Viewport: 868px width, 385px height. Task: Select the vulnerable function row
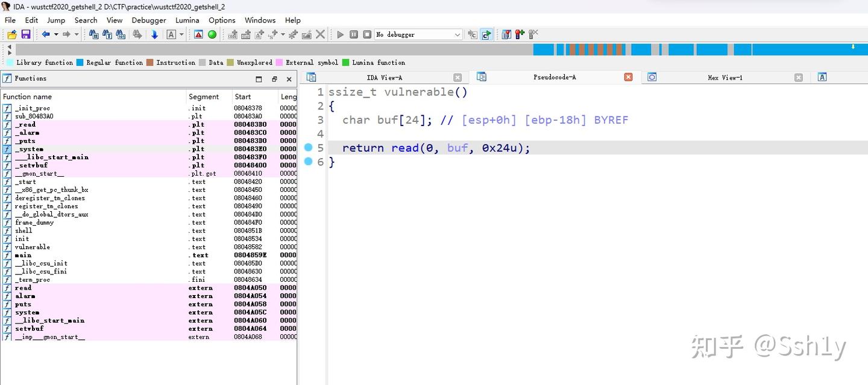click(x=148, y=247)
